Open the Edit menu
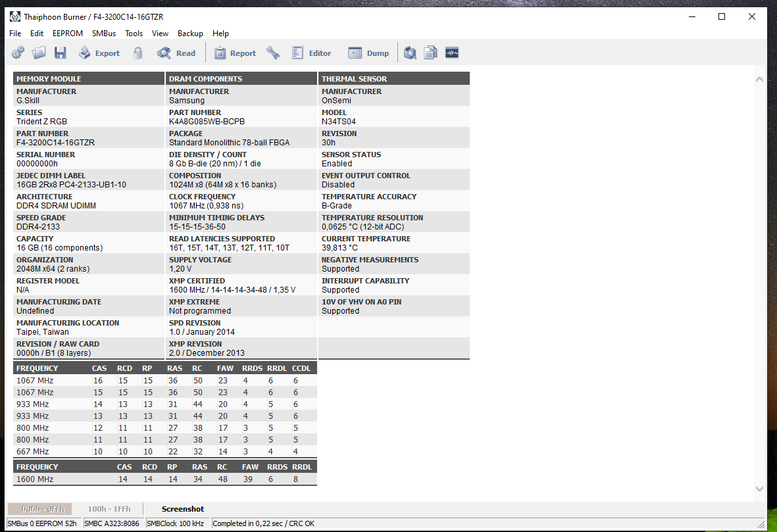Image resolution: width=777 pixels, height=532 pixels. click(37, 33)
